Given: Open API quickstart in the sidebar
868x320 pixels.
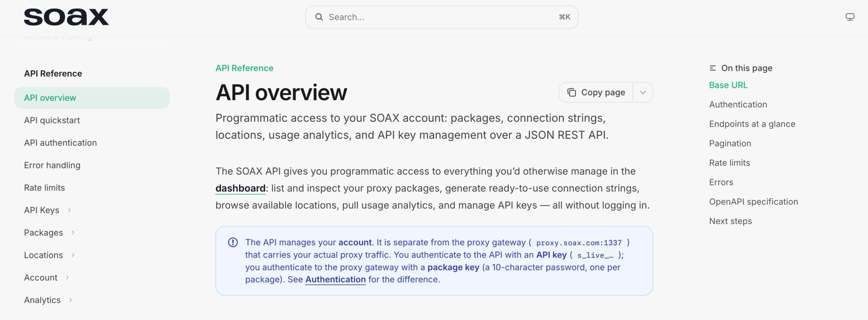Looking at the screenshot, I should click(x=52, y=120).
